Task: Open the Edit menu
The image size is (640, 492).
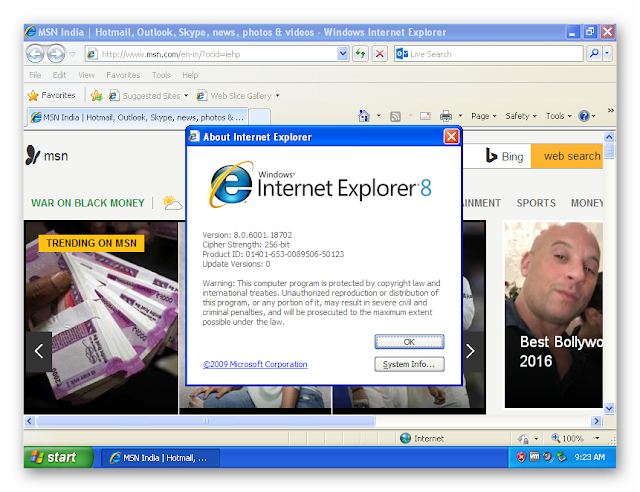Action: (59, 75)
